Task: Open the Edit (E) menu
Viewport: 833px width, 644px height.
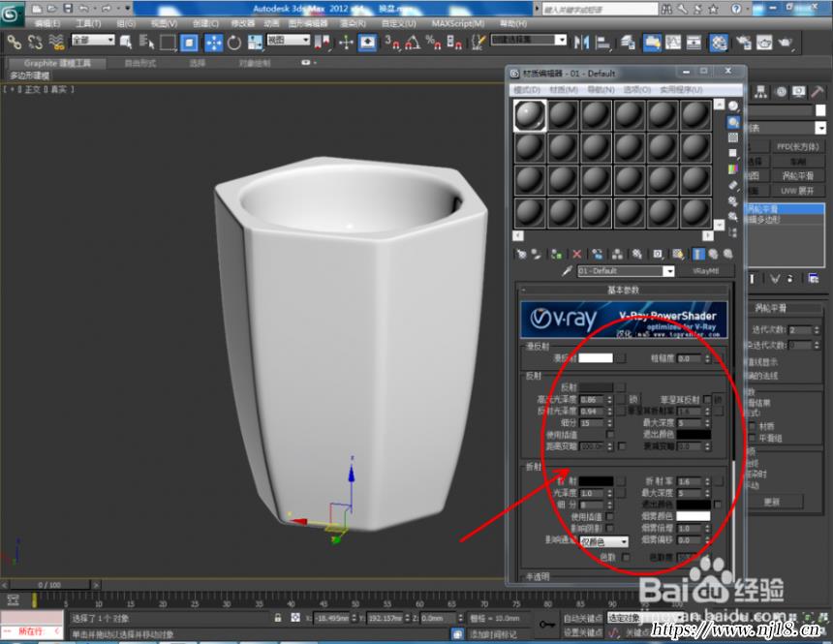Action: [47, 23]
